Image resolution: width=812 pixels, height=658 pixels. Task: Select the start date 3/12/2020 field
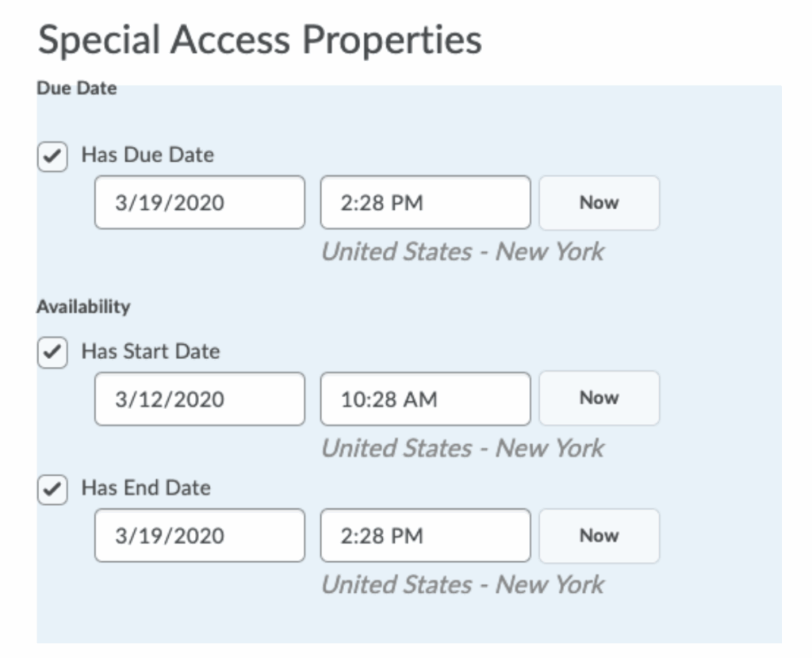(x=199, y=399)
